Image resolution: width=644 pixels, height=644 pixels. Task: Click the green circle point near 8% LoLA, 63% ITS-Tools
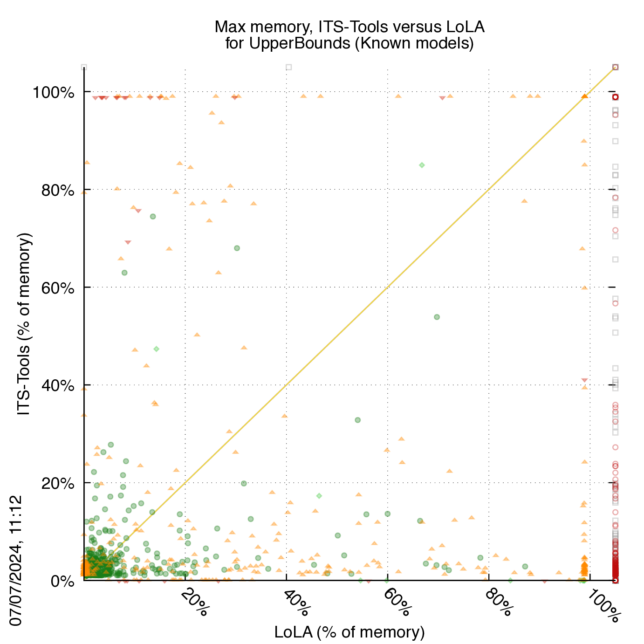click(124, 273)
